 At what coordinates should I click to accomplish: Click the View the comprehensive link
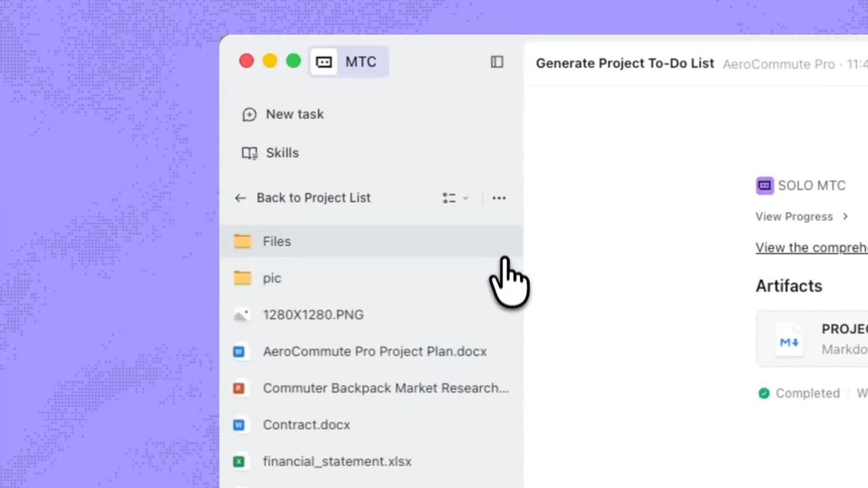coord(812,248)
